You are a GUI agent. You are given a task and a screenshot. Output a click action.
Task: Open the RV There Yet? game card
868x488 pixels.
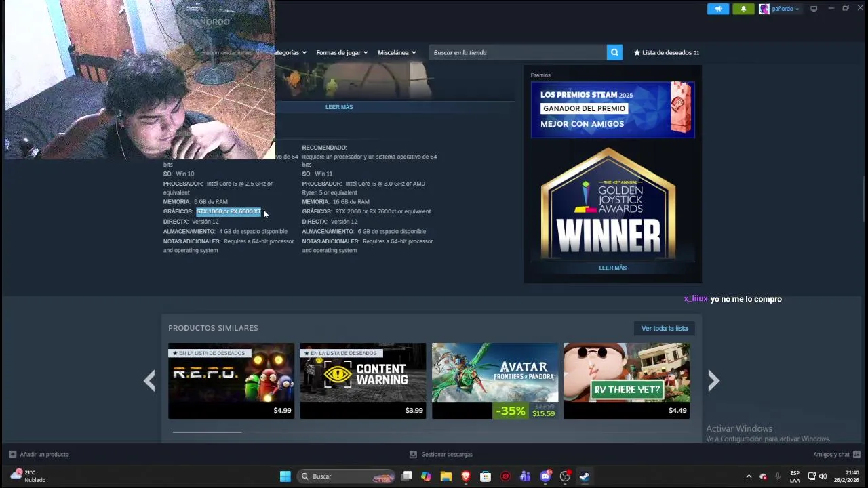point(627,381)
